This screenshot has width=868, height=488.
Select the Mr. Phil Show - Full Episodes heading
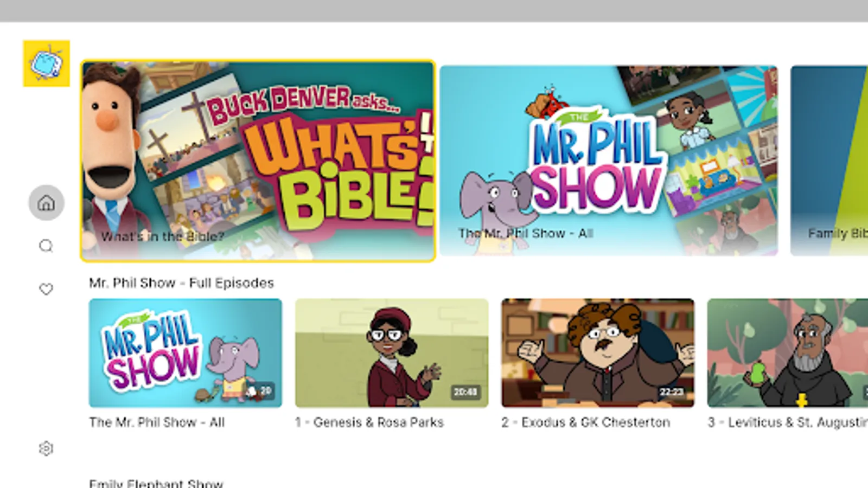point(182,283)
